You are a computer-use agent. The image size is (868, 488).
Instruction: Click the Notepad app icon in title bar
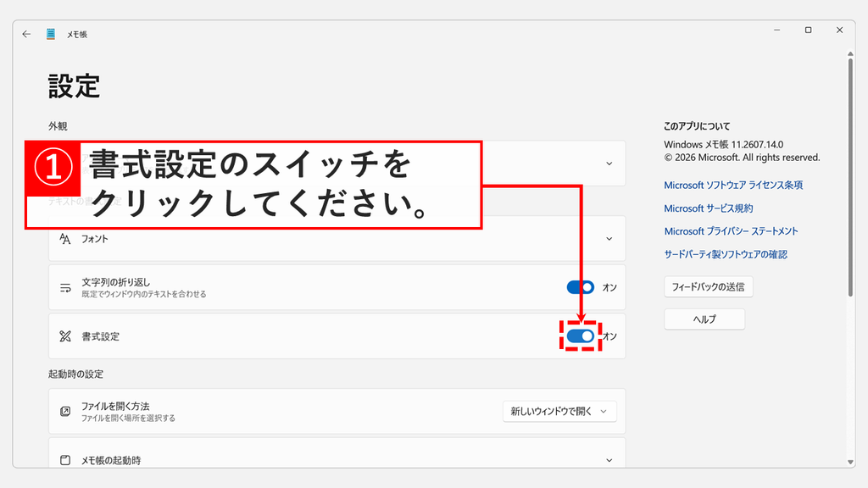coord(50,34)
